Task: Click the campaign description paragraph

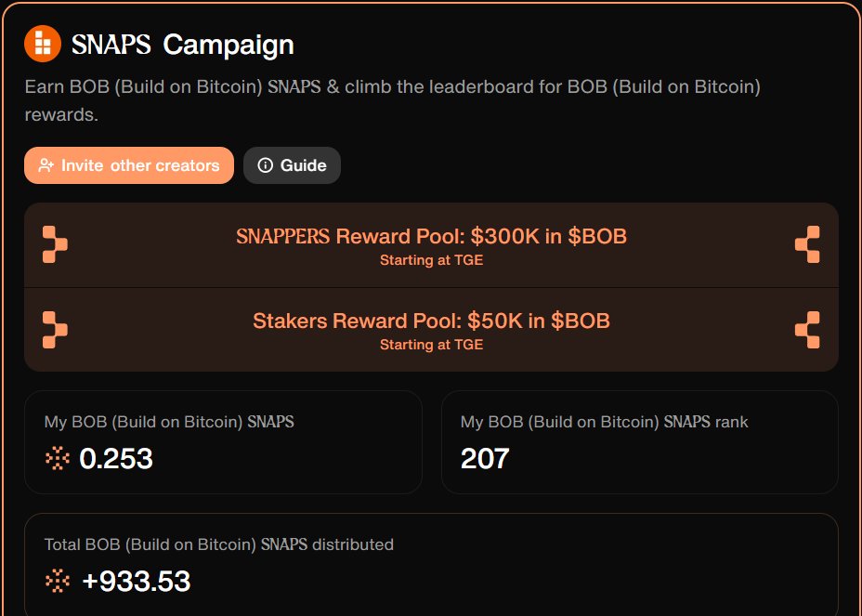Action: point(393,100)
